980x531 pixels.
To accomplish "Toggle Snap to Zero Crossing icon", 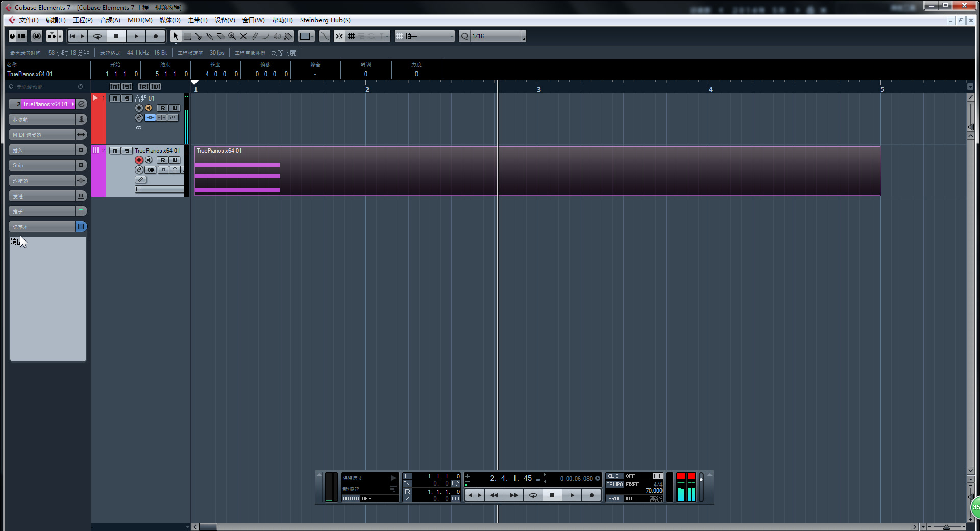I will point(324,36).
